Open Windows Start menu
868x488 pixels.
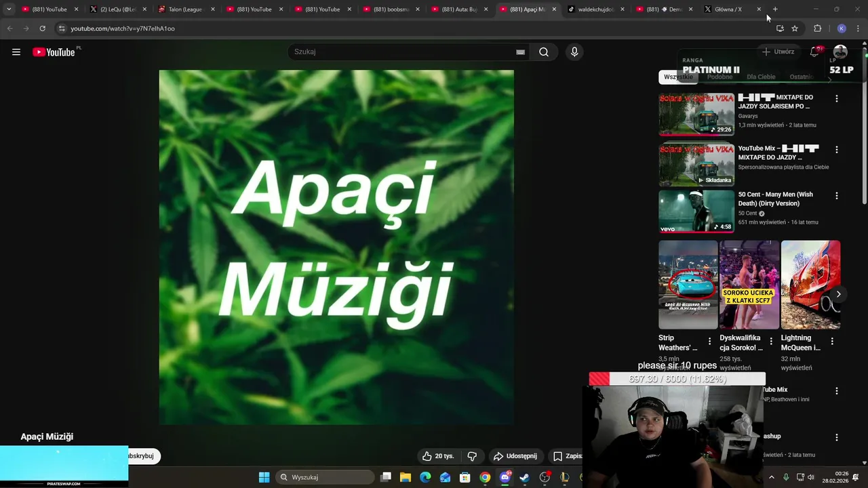[x=264, y=477]
